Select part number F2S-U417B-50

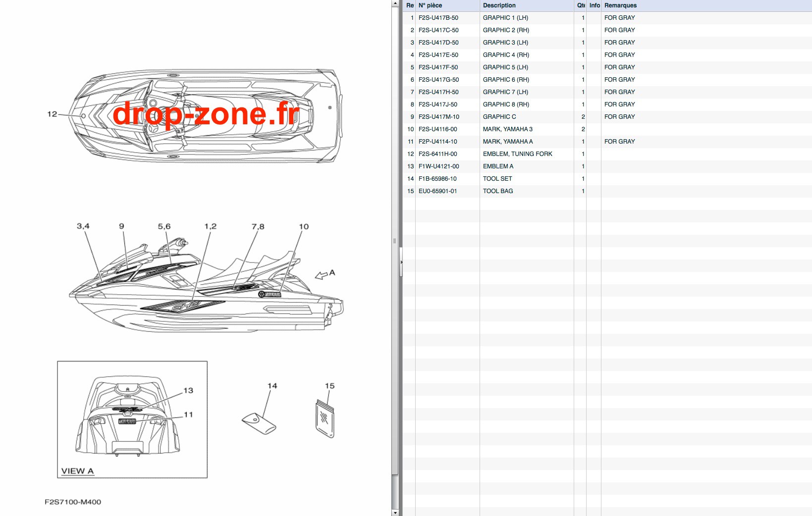[x=438, y=18]
